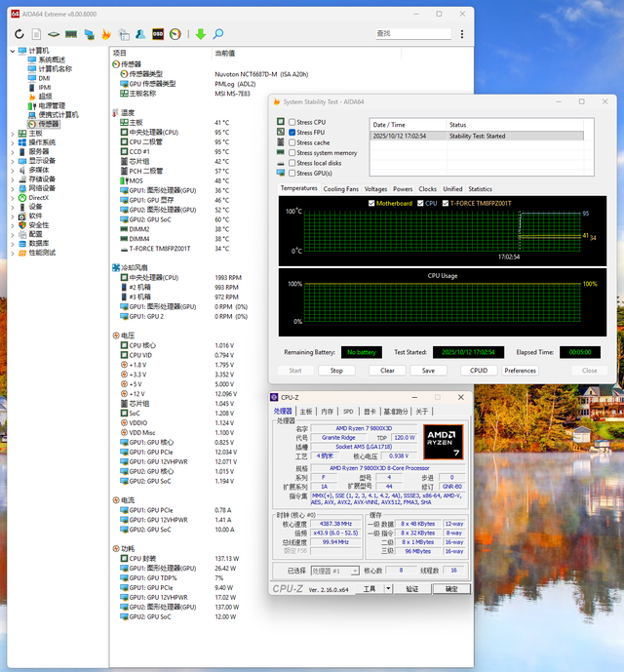
Task: Click the Preferences button
Action: point(520,371)
